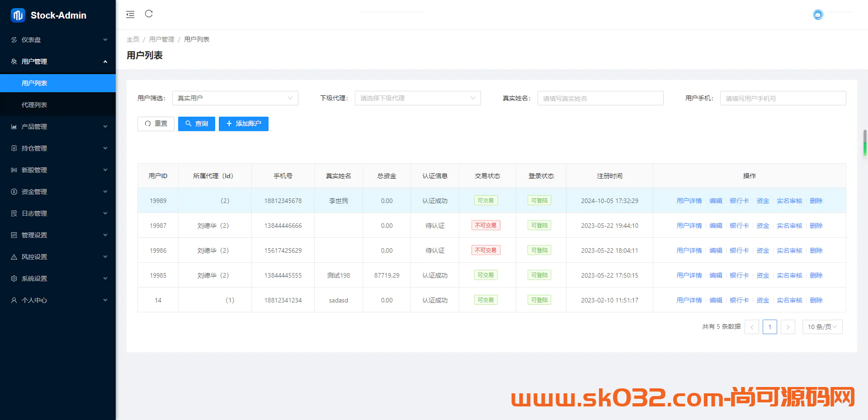Click the 仪表盘 dashboard icon
Screen dimensions: 868x420
(x=14, y=40)
